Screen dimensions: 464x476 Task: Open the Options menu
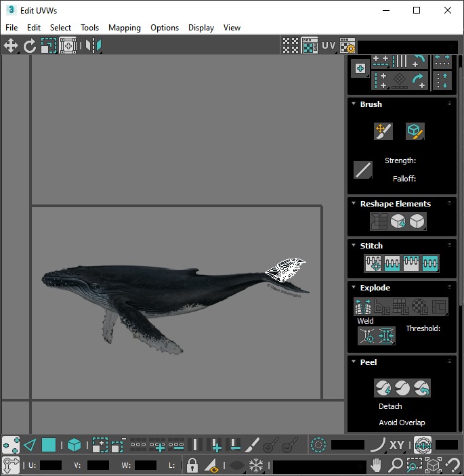(x=165, y=28)
